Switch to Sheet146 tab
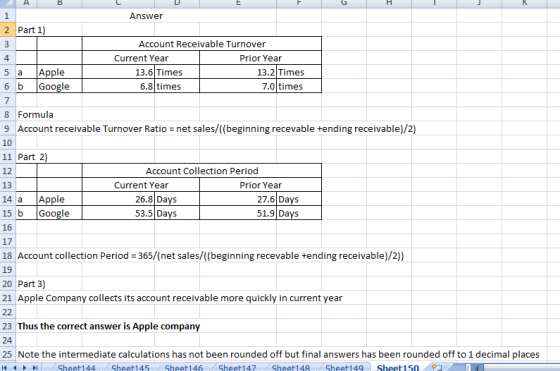This screenshot has height=371, width=560. pos(184,368)
